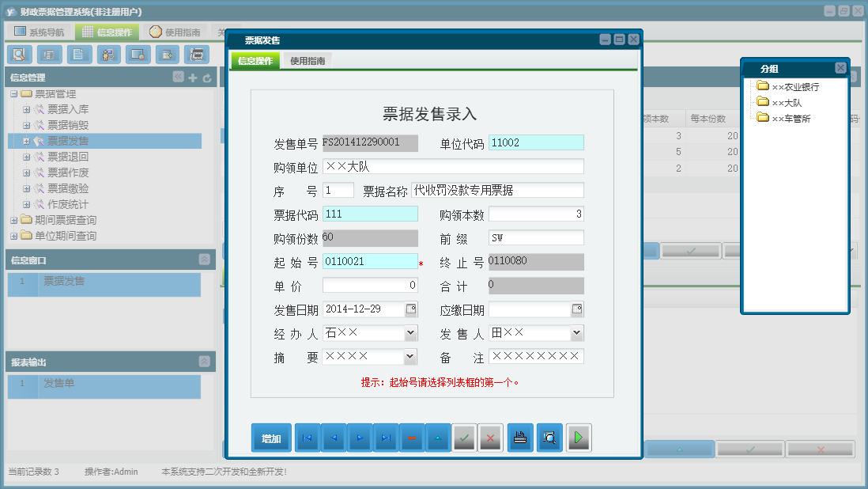The image size is (868, 489).
Task: Delete record with red minus button
Action: tap(412, 438)
